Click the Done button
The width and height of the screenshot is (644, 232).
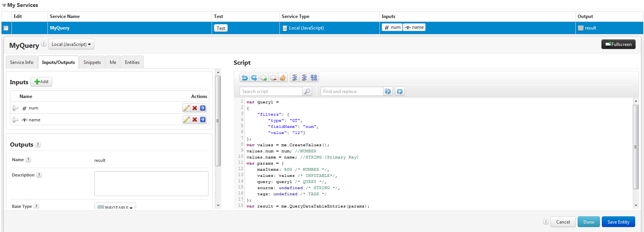point(589,222)
